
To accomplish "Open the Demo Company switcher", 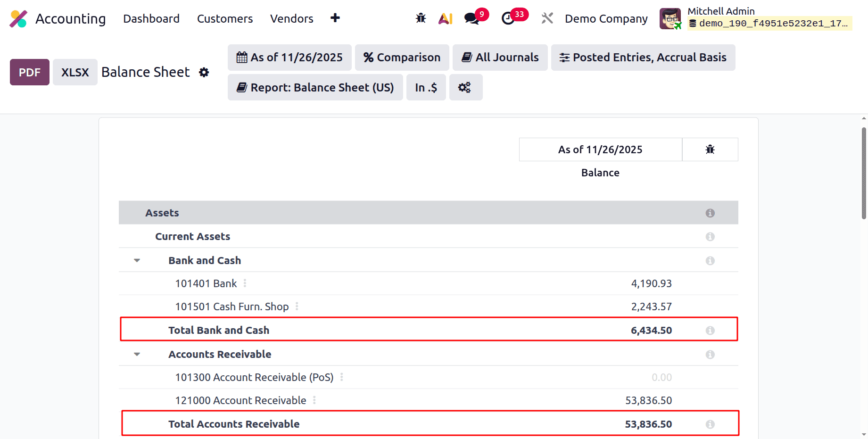I will 606,18.
